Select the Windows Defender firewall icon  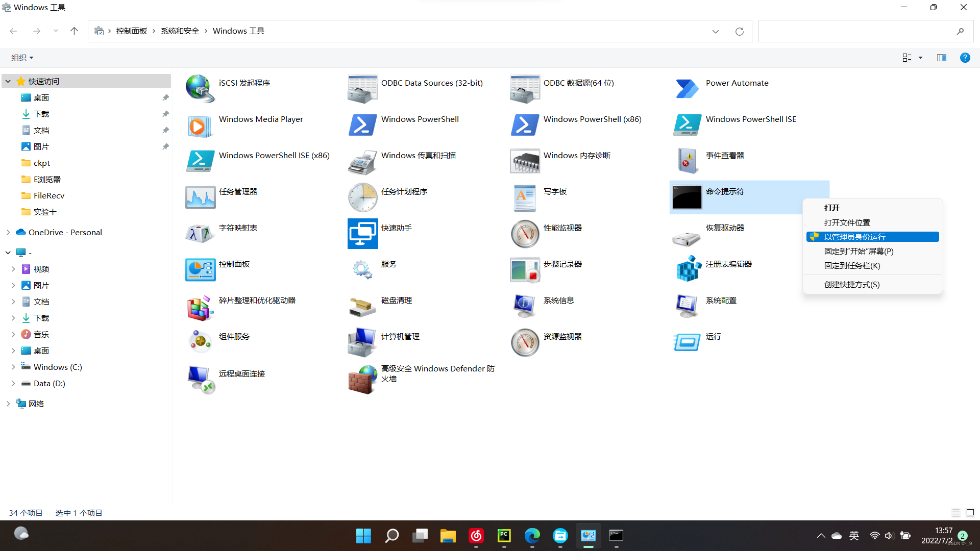click(362, 380)
